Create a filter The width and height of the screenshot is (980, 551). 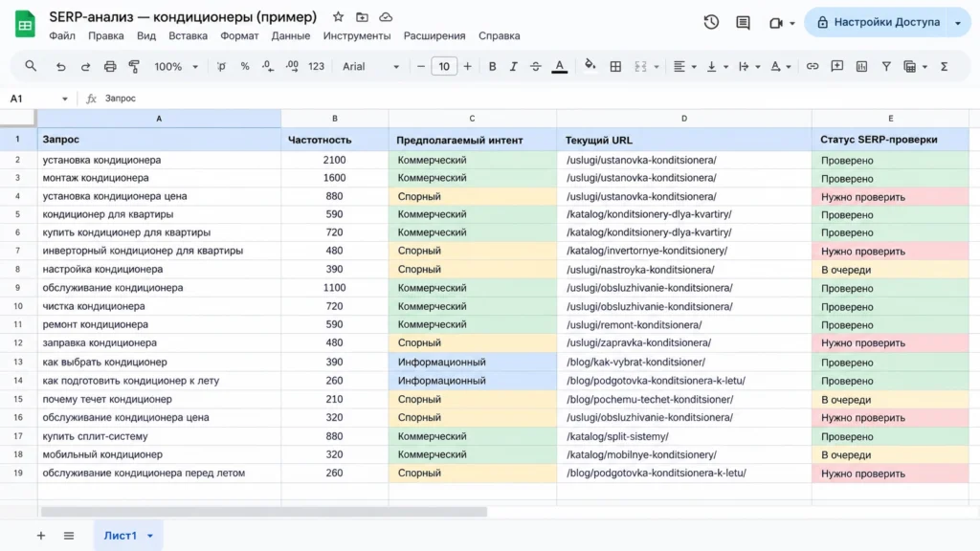tap(886, 66)
